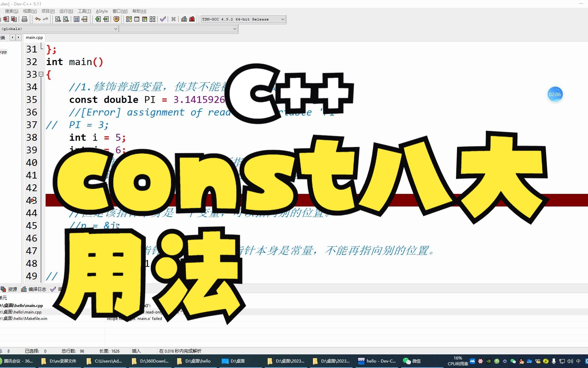The image size is (588, 368).
Task: Click the go to function icon
Action: coord(77,19)
